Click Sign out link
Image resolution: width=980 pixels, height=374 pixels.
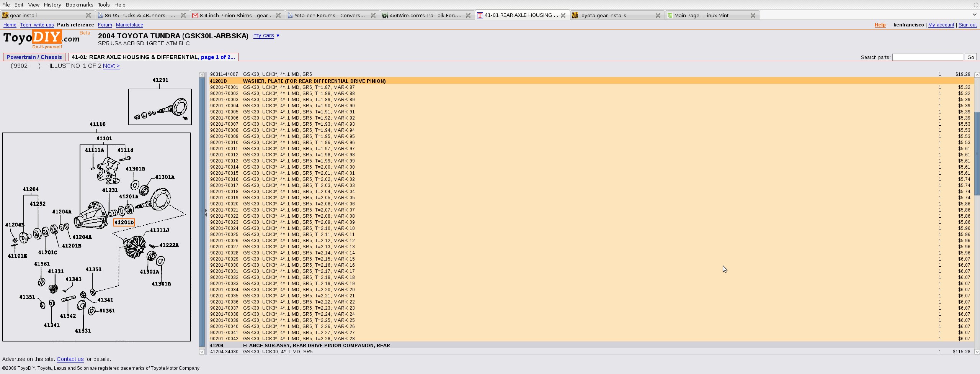968,25
